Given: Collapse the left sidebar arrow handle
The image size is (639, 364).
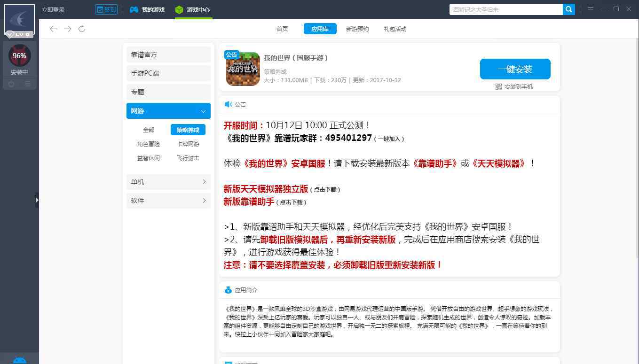Looking at the screenshot, I should click(x=37, y=200).
